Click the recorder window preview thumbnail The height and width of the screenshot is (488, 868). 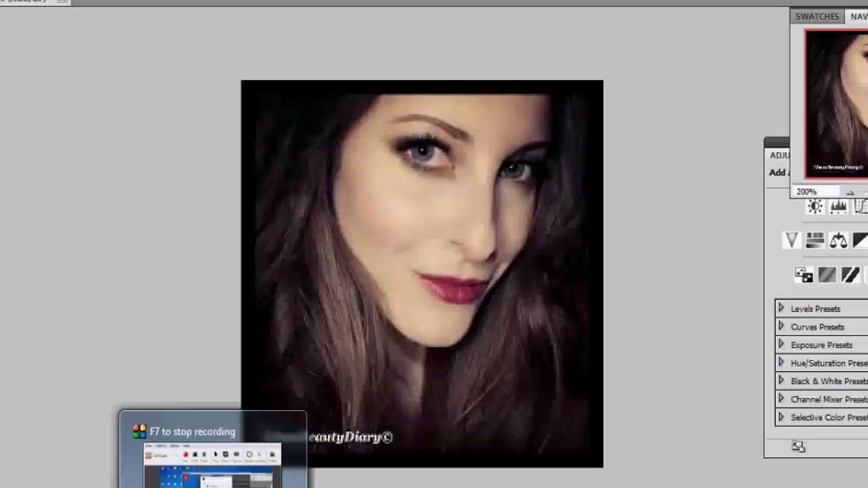coord(212,466)
